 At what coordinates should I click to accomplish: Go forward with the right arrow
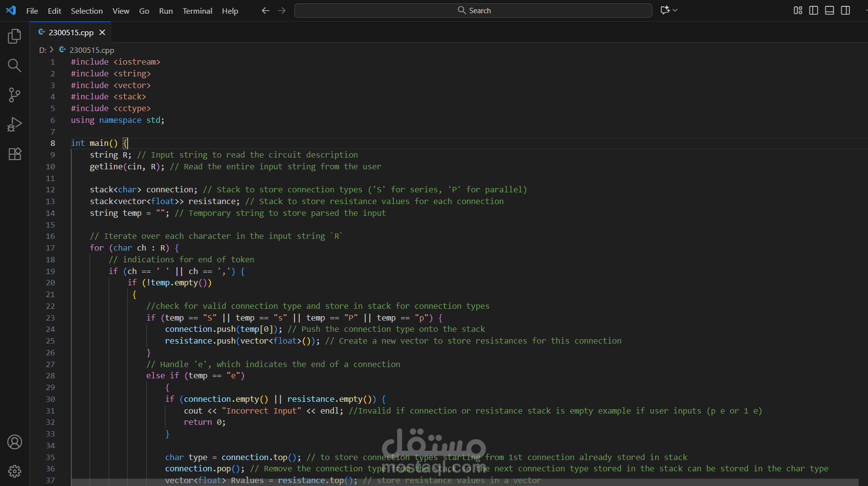(282, 10)
